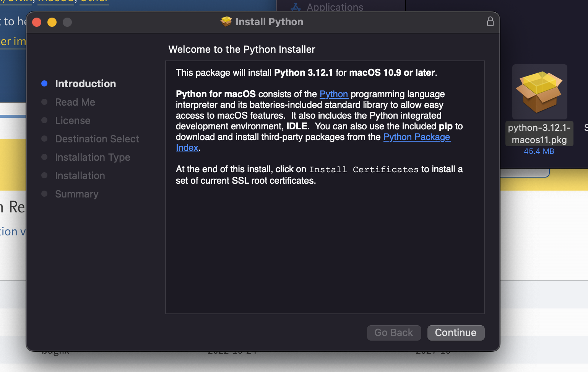Select the Introduction step
Image resolution: width=588 pixels, height=372 pixels.
[x=85, y=84]
